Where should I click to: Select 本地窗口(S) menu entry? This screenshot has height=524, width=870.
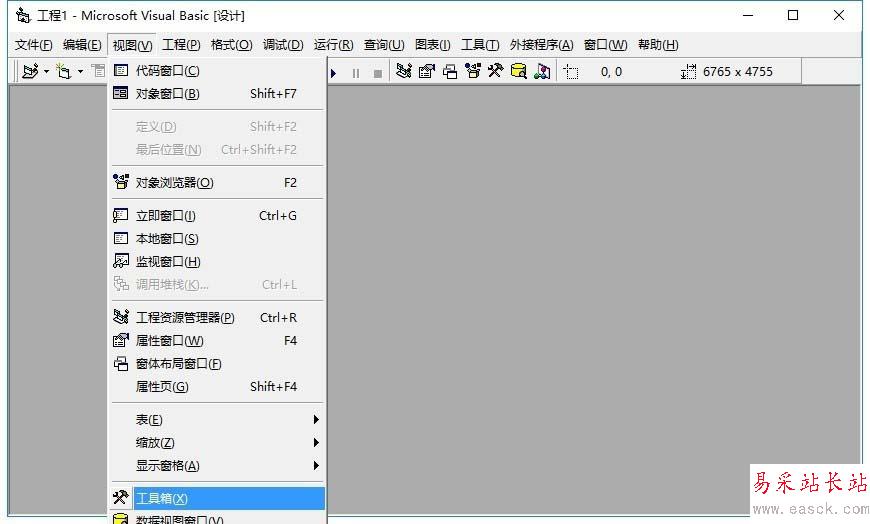pos(217,239)
